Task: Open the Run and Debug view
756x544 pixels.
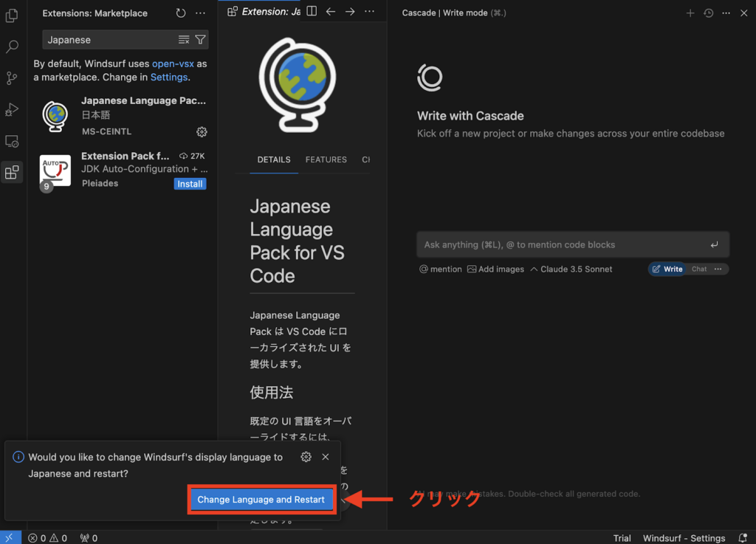Action: [x=12, y=109]
